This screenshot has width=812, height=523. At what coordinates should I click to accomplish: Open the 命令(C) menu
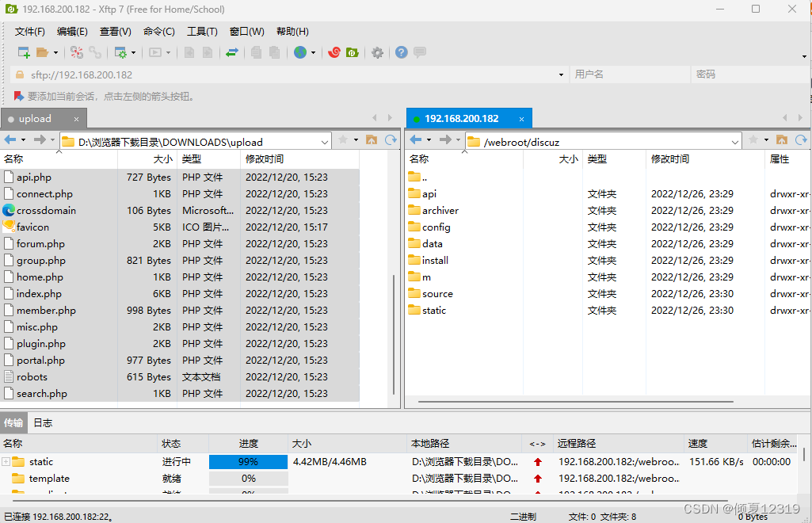click(159, 32)
